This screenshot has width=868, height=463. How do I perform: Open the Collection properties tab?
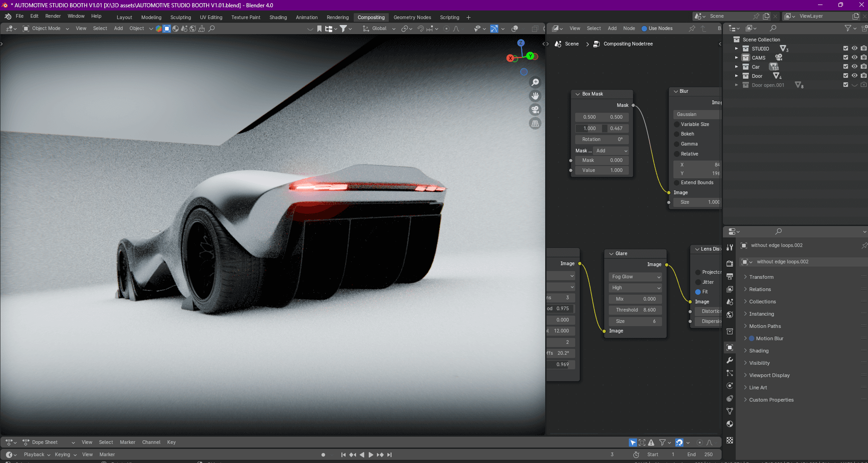[x=730, y=331]
